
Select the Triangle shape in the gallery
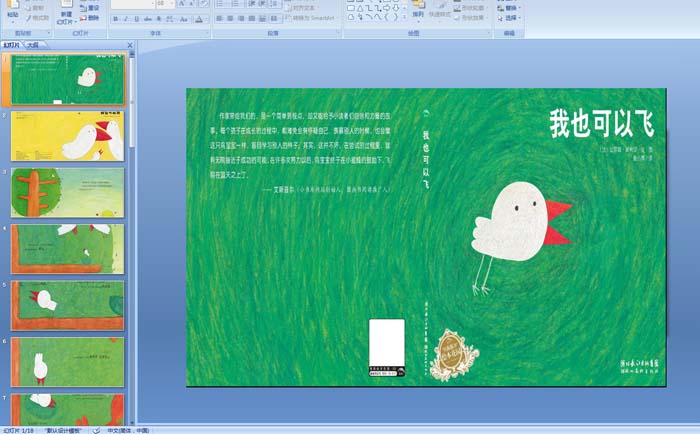point(360,8)
